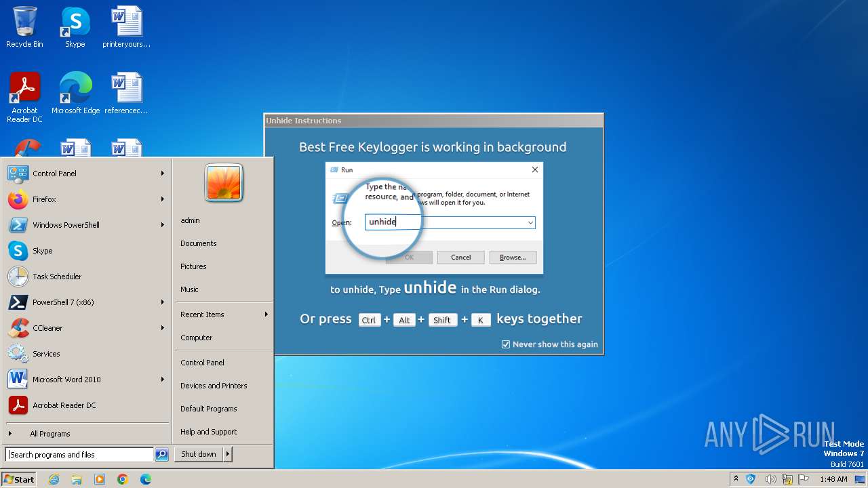
Task: Open Pictures from Start menu
Action: [193, 266]
